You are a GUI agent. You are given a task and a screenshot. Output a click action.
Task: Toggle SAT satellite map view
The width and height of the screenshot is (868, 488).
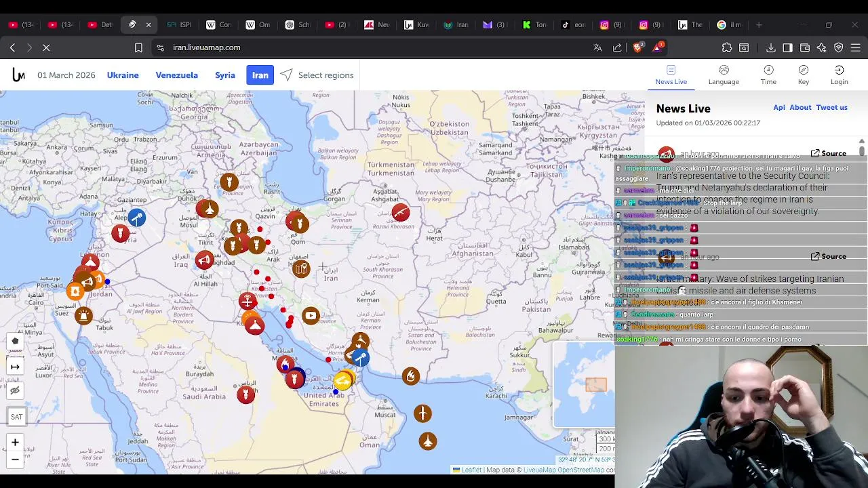(16, 417)
